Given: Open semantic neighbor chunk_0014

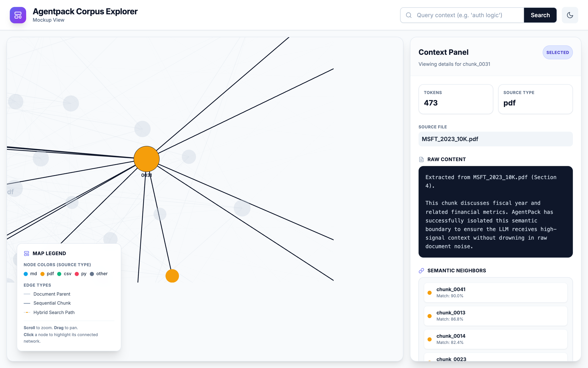Looking at the screenshot, I should [496, 339].
